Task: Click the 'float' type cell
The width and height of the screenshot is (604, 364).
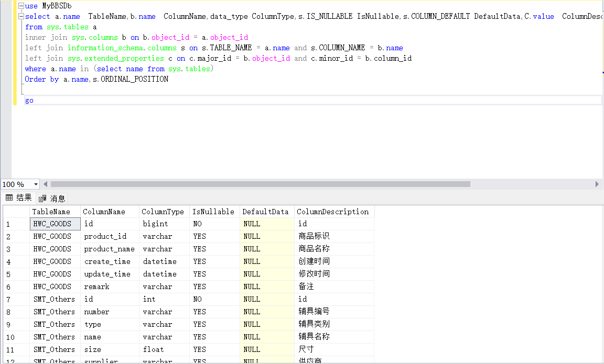Action: click(165, 350)
